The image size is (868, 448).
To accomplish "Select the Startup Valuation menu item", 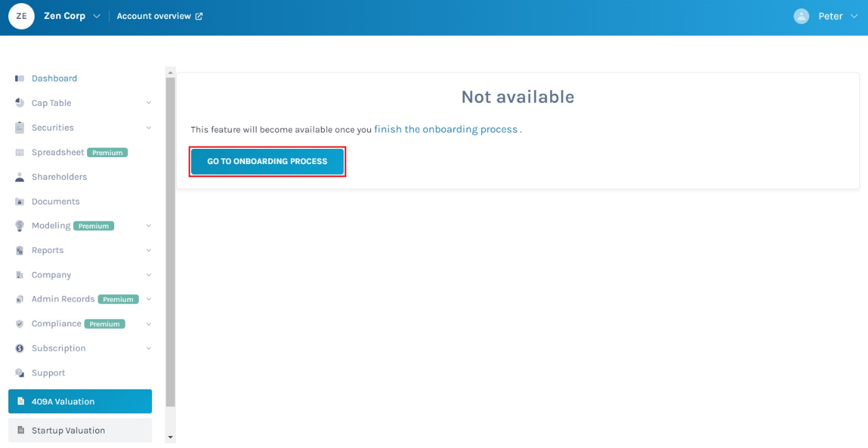I will 80,430.
